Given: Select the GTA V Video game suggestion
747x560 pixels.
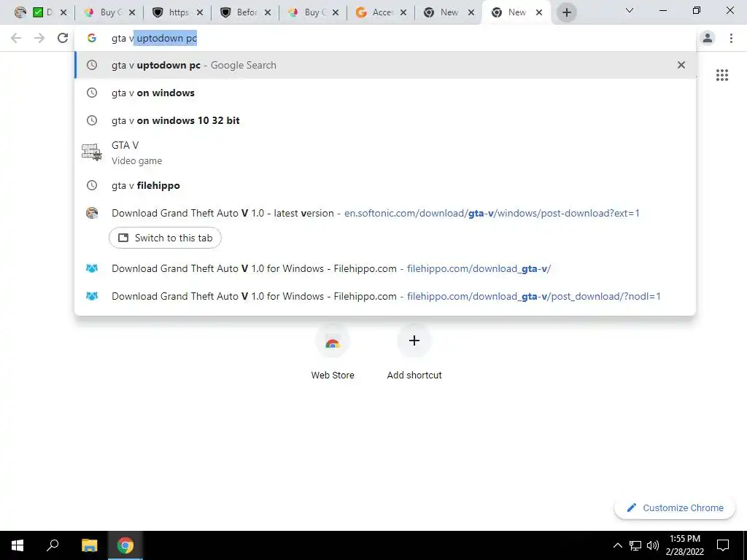Looking at the screenshot, I should tap(385, 153).
